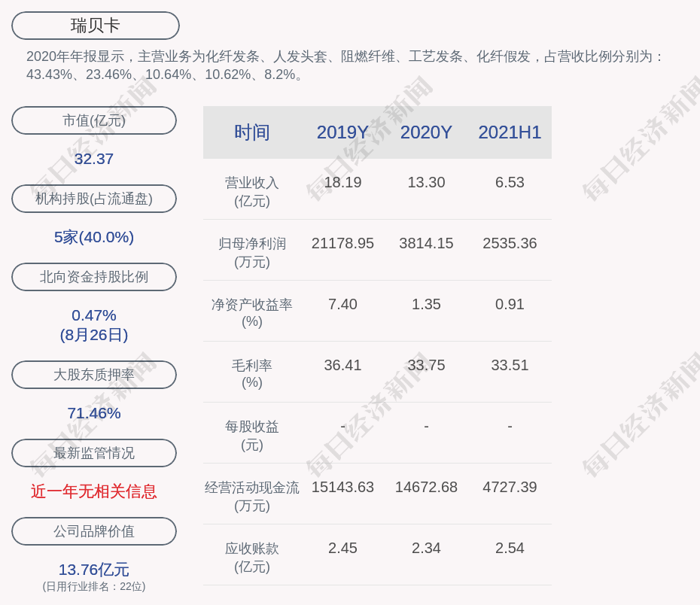Select cash flow value 15143.63
The height and width of the screenshot is (605, 700).
342,487
